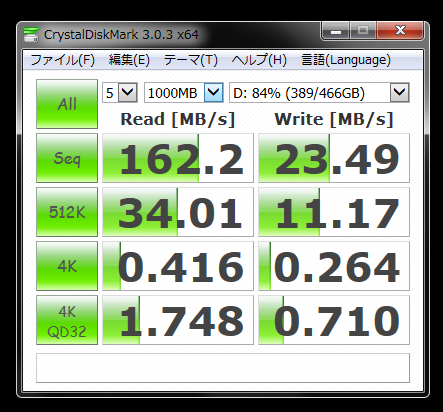443x412 pixels.
Task: Click the empty comment field at bottom
Action: [x=223, y=368]
